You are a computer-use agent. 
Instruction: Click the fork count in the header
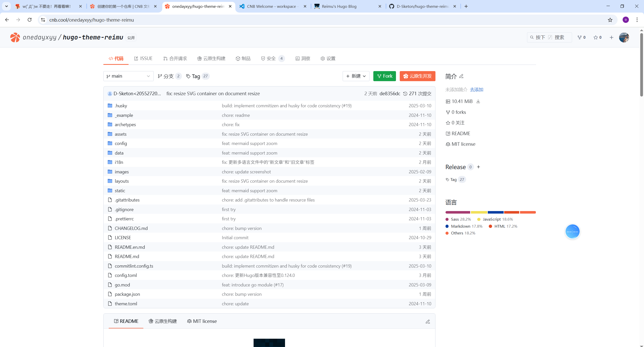[x=581, y=37]
